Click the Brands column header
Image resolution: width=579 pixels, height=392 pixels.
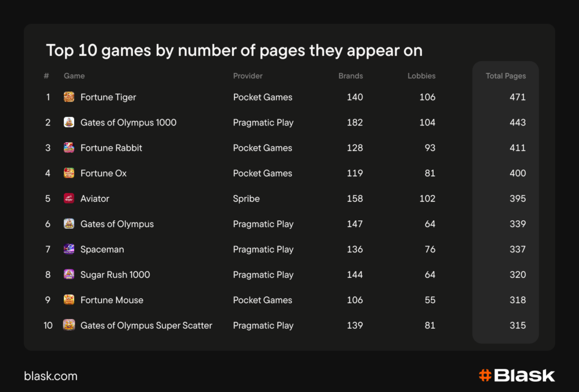point(351,76)
